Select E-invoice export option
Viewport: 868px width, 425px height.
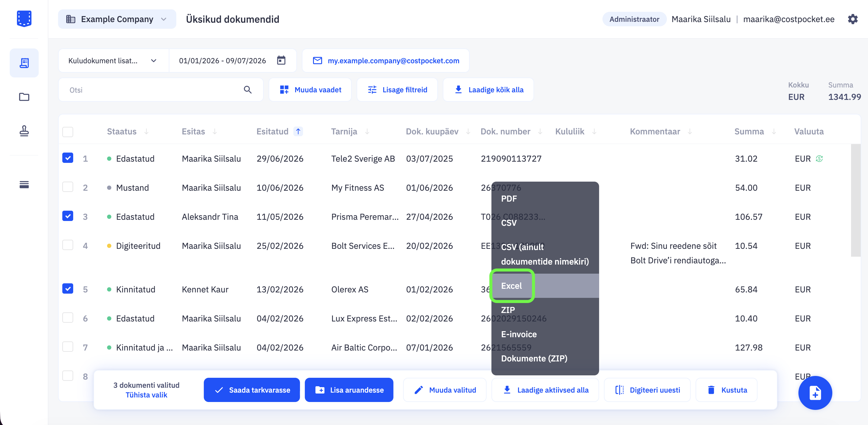[545, 334]
